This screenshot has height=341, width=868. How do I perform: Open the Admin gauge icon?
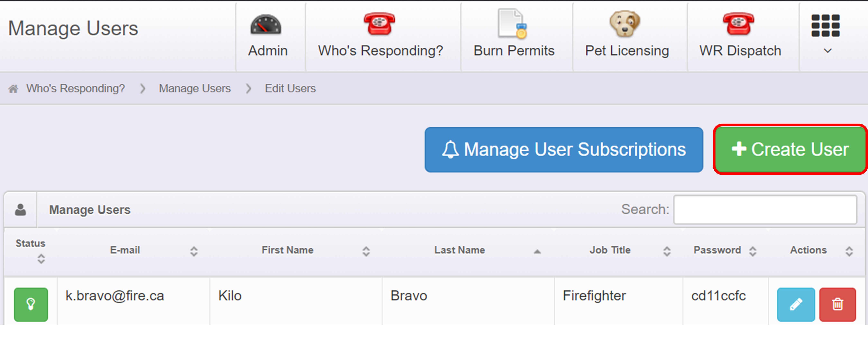[x=266, y=25]
